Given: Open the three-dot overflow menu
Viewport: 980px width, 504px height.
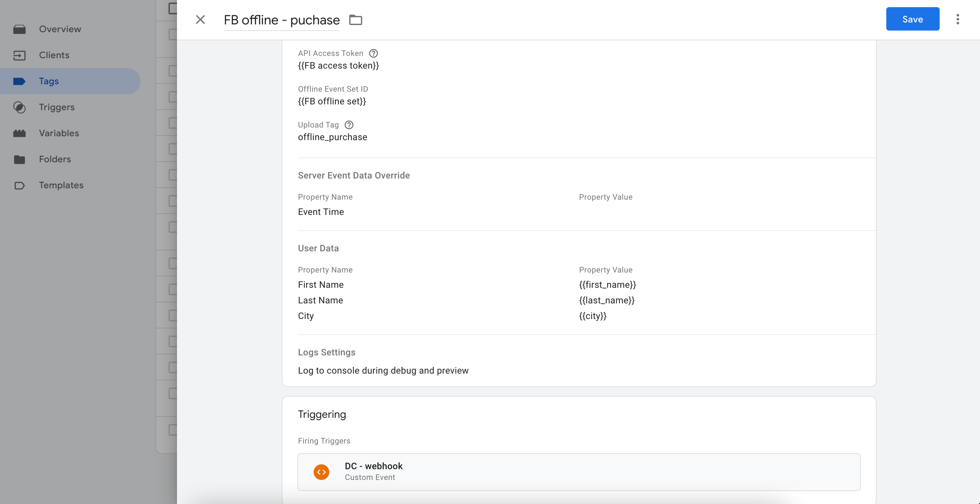Looking at the screenshot, I should [x=958, y=19].
